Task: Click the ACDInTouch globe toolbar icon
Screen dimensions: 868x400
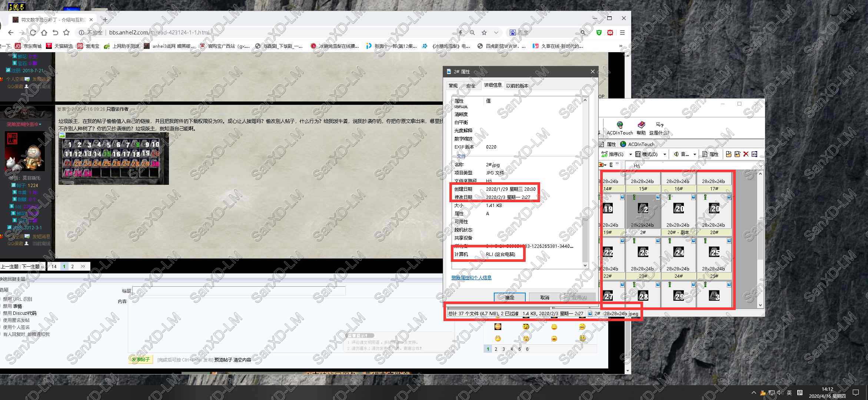Action: tap(620, 125)
